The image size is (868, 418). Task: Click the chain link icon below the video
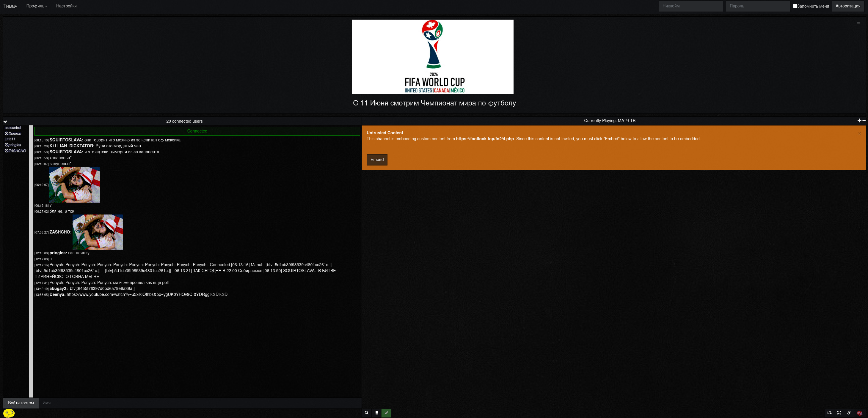click(x=849, y=413)
